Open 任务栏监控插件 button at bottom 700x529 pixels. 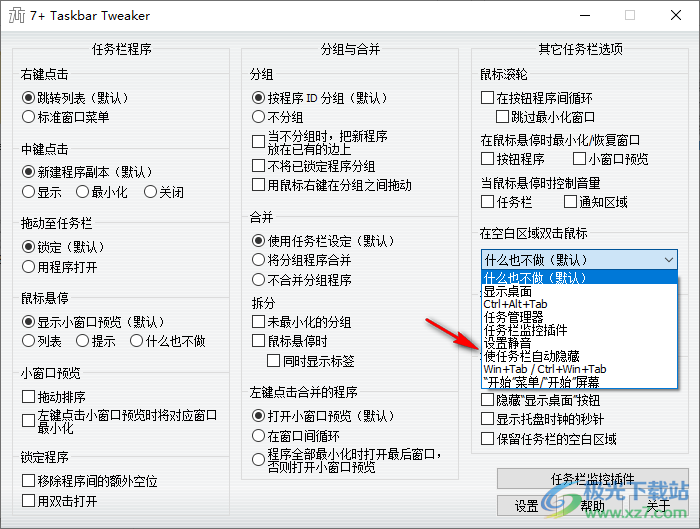592,479
